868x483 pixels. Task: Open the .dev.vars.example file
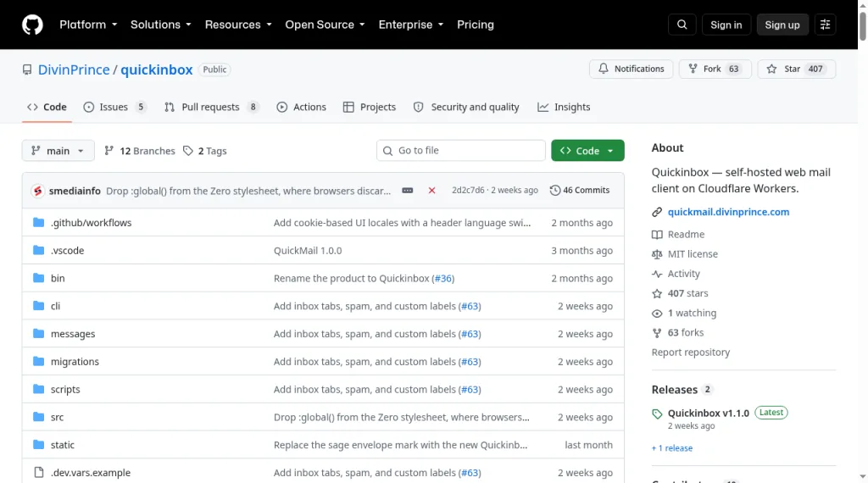pyautogui.click(x=91, y=473)
